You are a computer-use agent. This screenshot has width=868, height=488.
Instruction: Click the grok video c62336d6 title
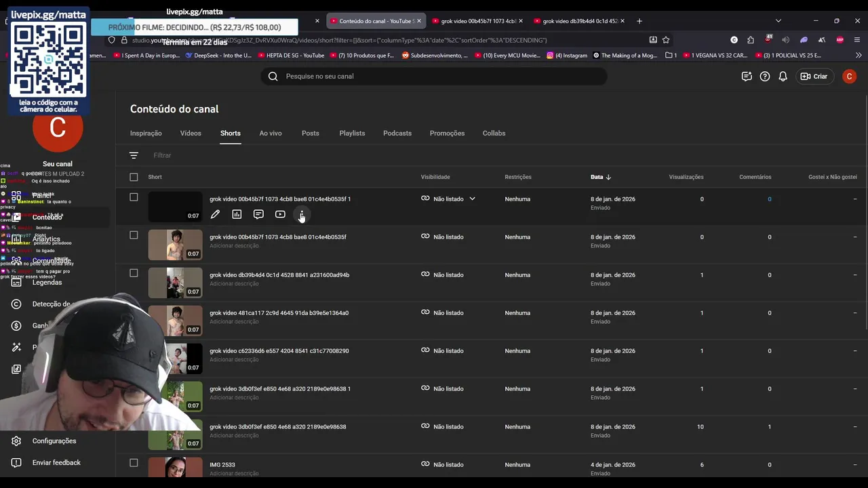(279, 351)
